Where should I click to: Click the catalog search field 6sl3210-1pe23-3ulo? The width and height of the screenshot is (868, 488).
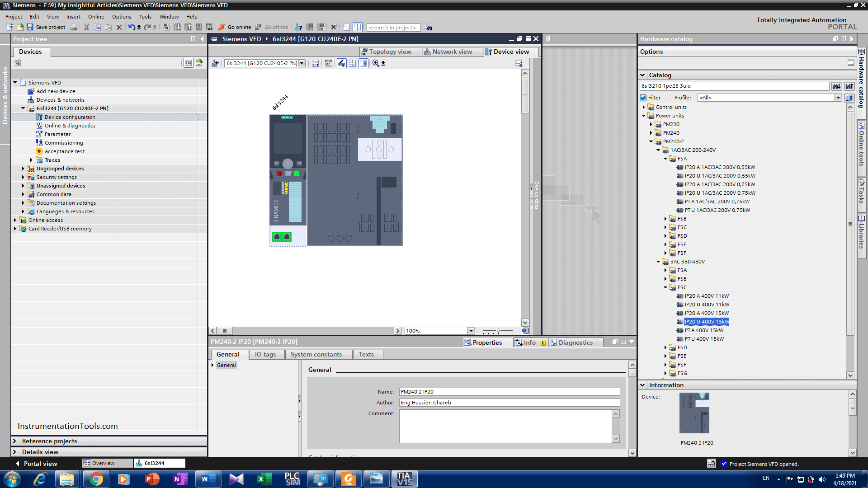[x=734, y=86]
